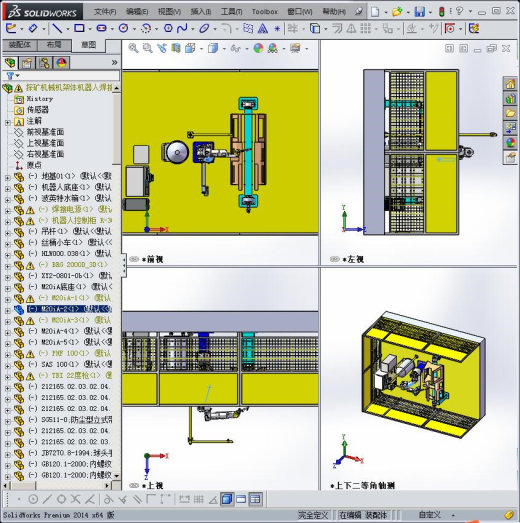Expand the 吊杆<1> component node
The image size is (520, 523).
8,233
